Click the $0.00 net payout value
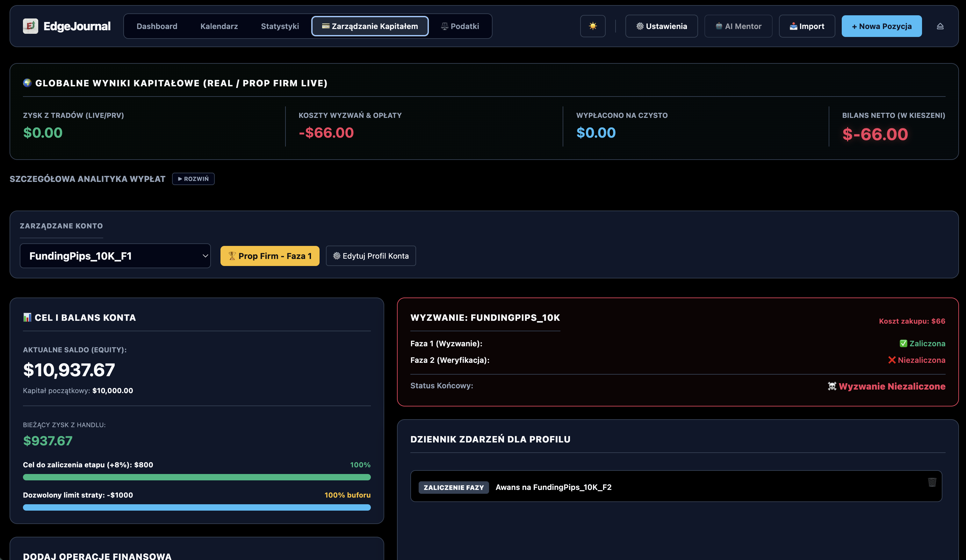The height and width of the screenshot is (560, 966). 596,133
